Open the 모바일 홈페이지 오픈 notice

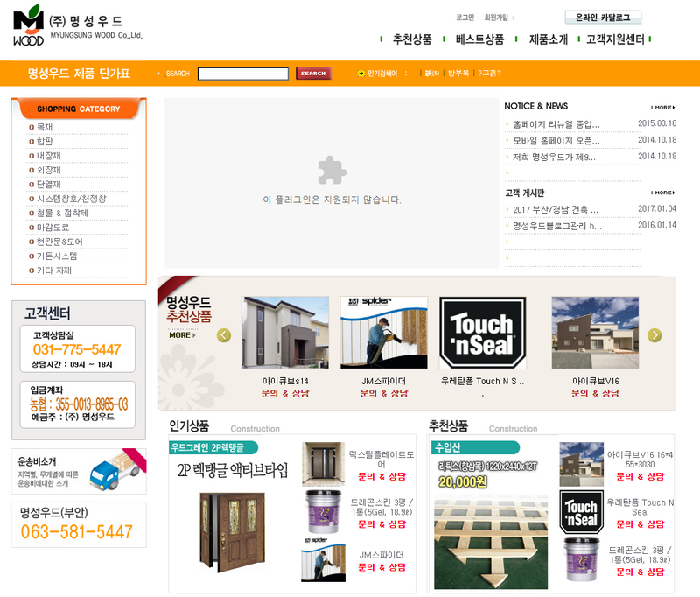point(556,141)
